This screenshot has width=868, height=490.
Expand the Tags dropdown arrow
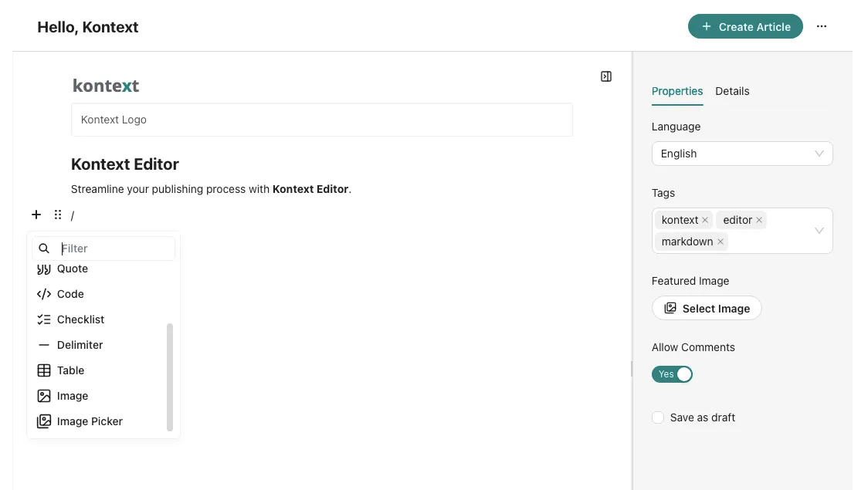819,231
